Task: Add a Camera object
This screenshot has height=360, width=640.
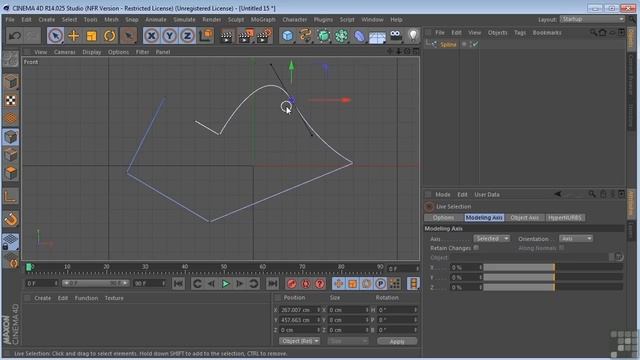Action: click(396, 36)
